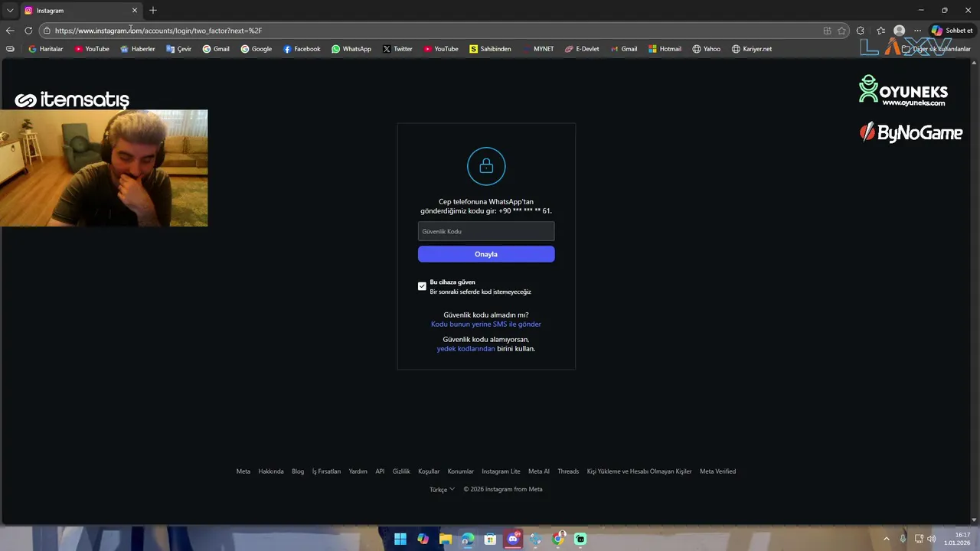The height and width of the screenshot is (551, 980).
Task: Open Haritalar bookmark
Action: coord(46,49)
